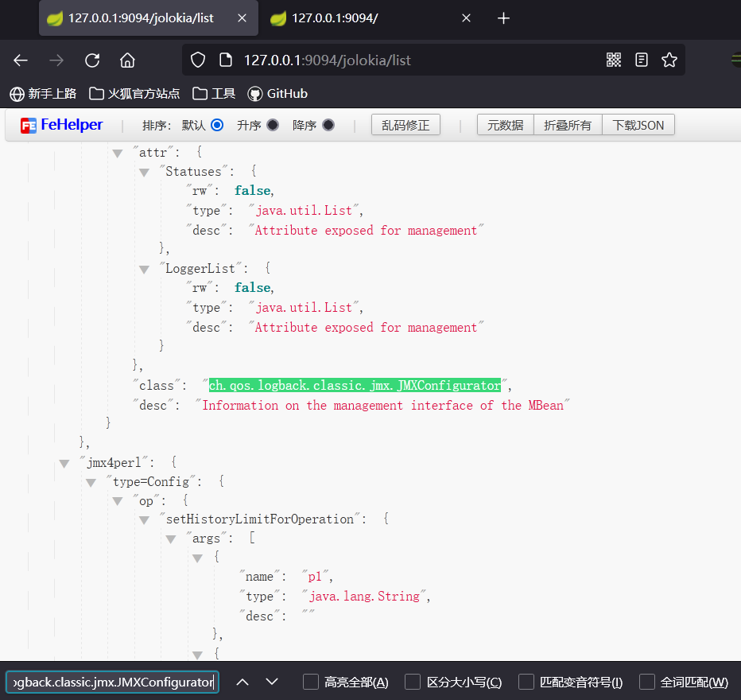Click the 乱码修正 button
Screen dimensions: 741x700
pyautogui.click(x=405, y=125)
